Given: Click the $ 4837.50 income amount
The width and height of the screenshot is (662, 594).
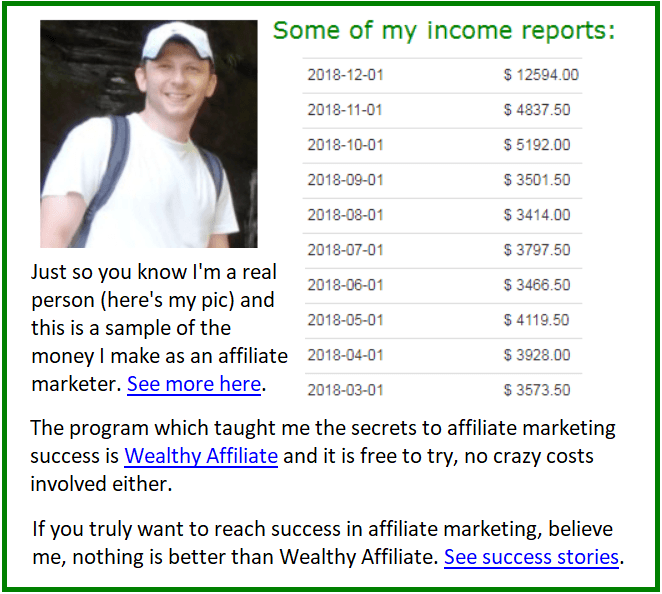Looking at the screenshot, I should click(537, 110).
